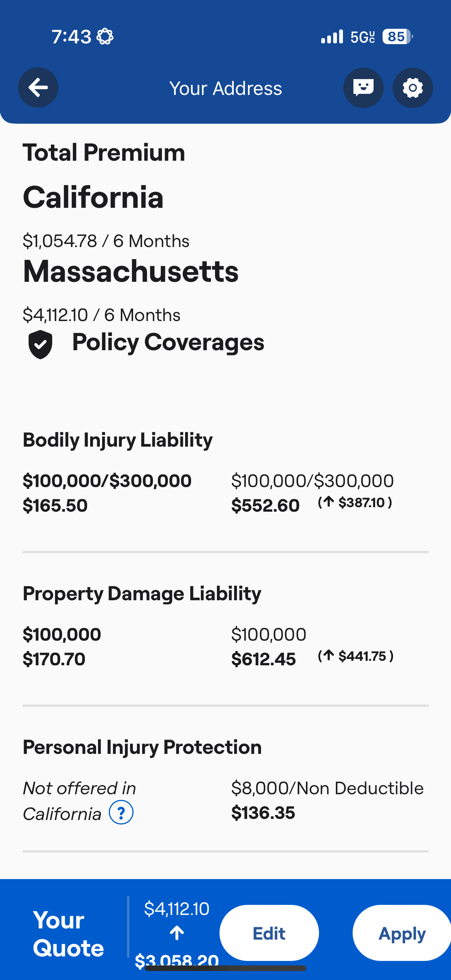
Task: Tap the up arrow in quote bar
Action: [x=177, y=933]
